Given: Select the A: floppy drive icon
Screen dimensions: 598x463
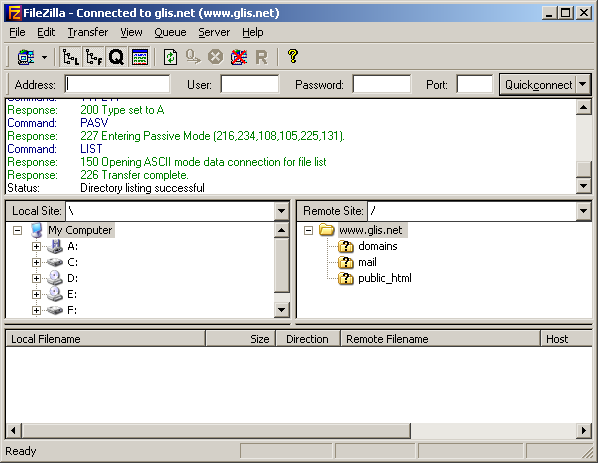Looking at the screenshot, I should 55,246.
